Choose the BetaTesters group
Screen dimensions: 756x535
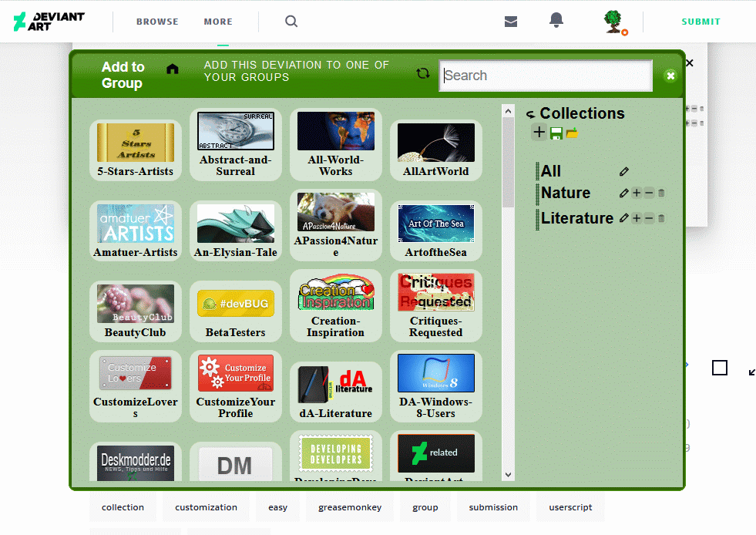(236, 311)
